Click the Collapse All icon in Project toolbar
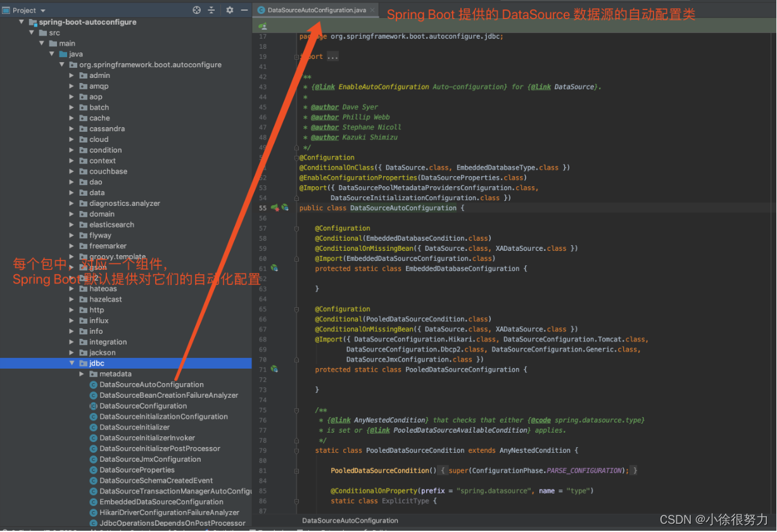The height and width of the screenshot is (532, 777). click(x=212, y=10)
